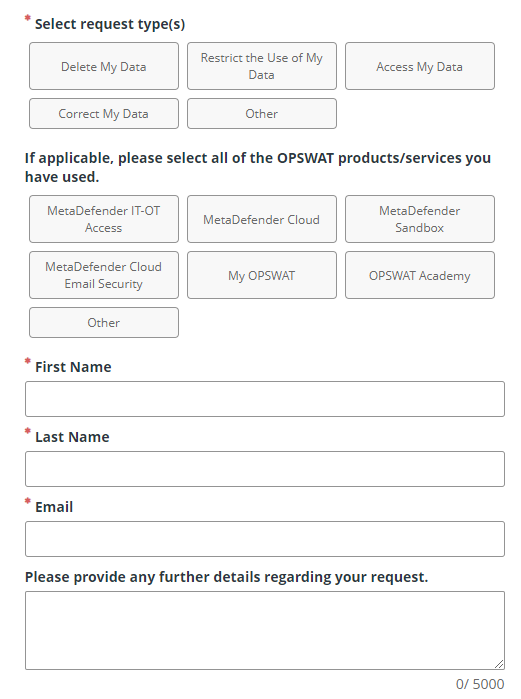Select Access My Data option
The image size is (521, 699).
420,66
